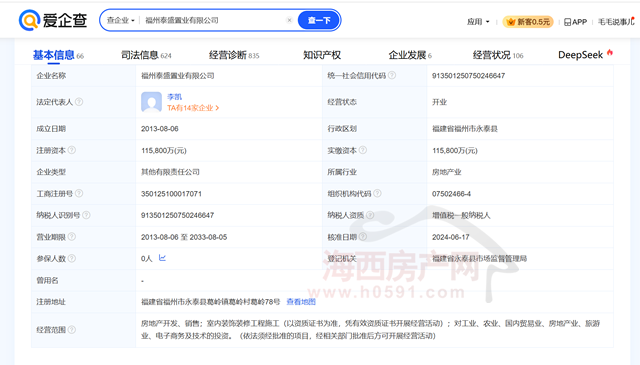The width and height of the screenshot is (640, 365).
Task: Open the APP download link
Action: (575, 22)
